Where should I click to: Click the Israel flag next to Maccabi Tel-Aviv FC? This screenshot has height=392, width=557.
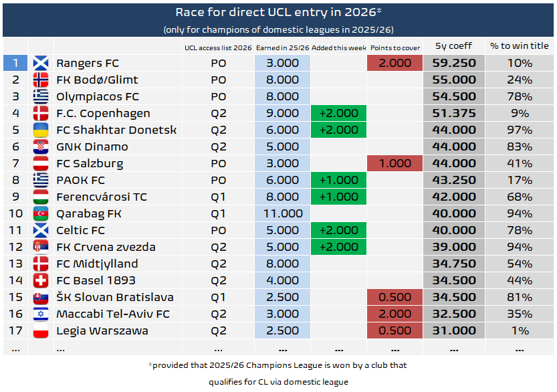(40, 314)
